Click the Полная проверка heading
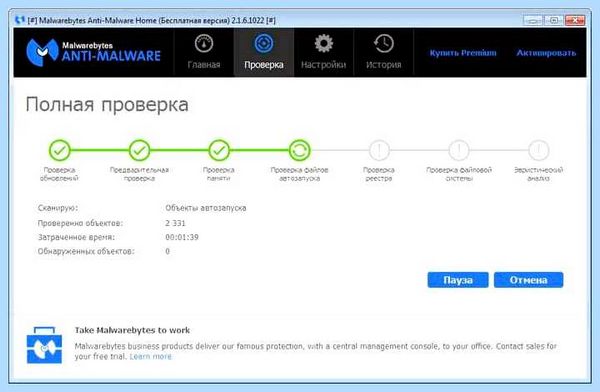The width and height of the screenshot is (600, 392). point(107,105)
